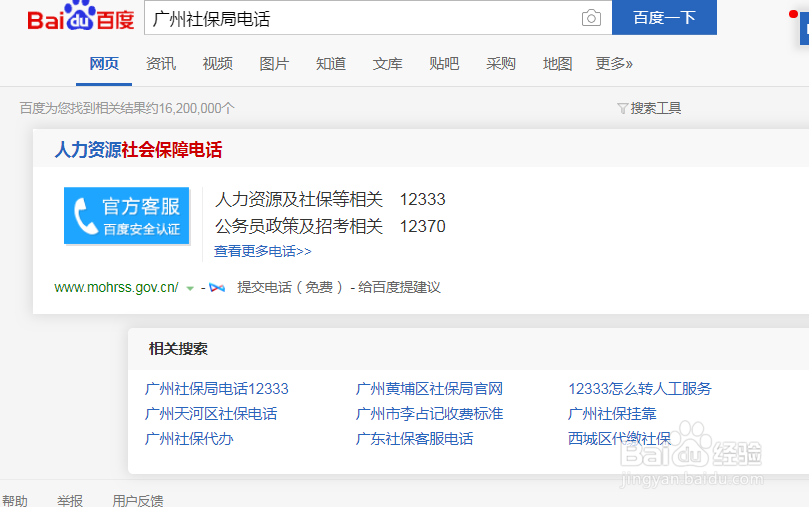Click the 12333 phone number
The height and width of the screenshot is (507, 809).
[423, 199]
